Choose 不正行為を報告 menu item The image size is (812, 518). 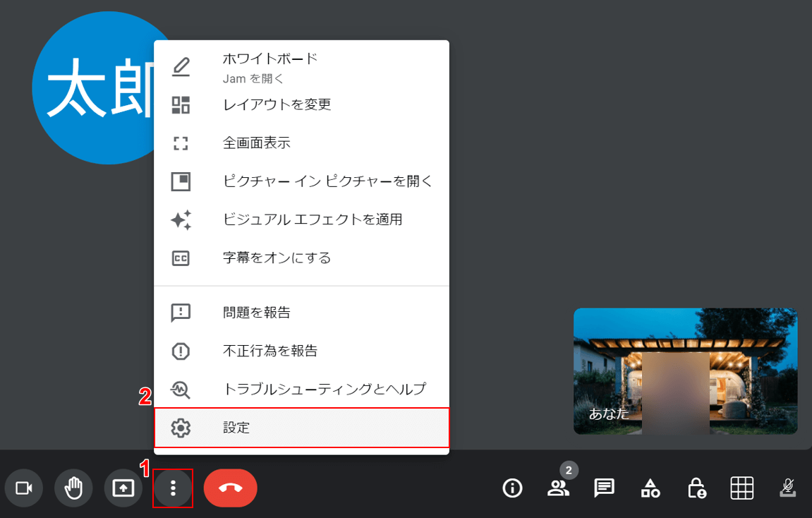click(301, 351)
